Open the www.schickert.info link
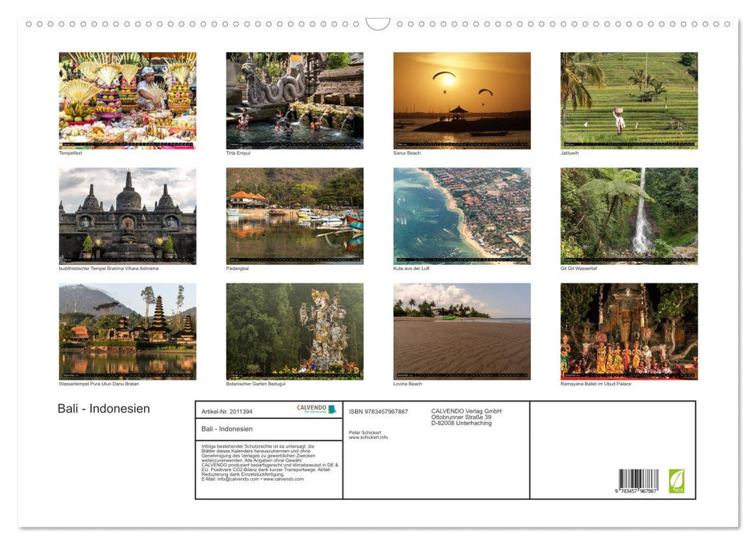This screenshot has height=545, width=756. pos(368,438)
